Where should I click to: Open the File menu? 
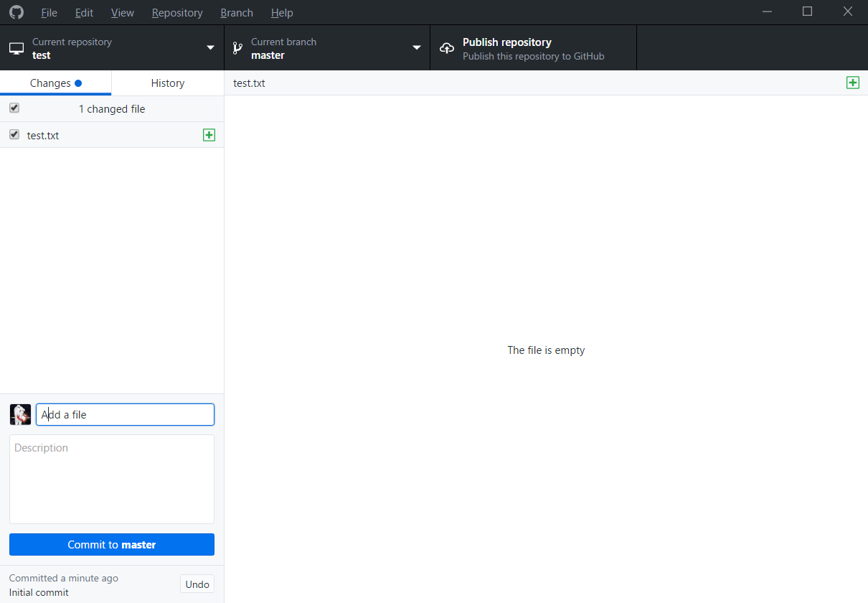49,13
